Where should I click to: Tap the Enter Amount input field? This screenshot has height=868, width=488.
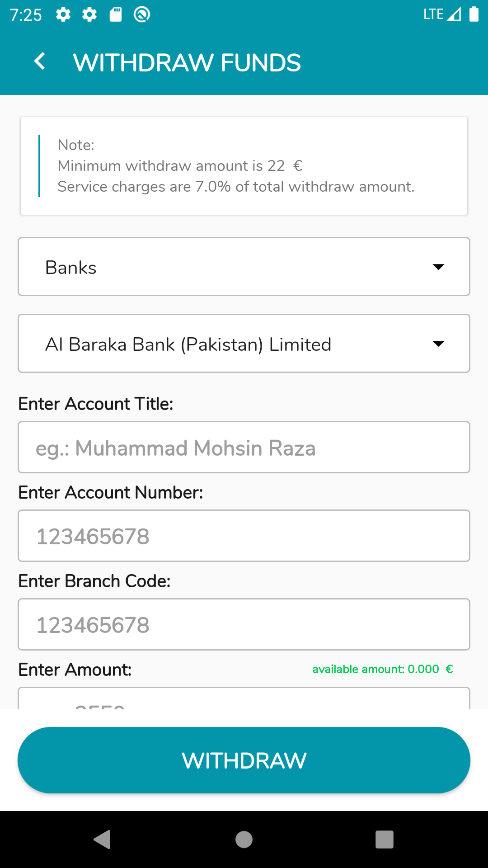click(x=244, y=699)
